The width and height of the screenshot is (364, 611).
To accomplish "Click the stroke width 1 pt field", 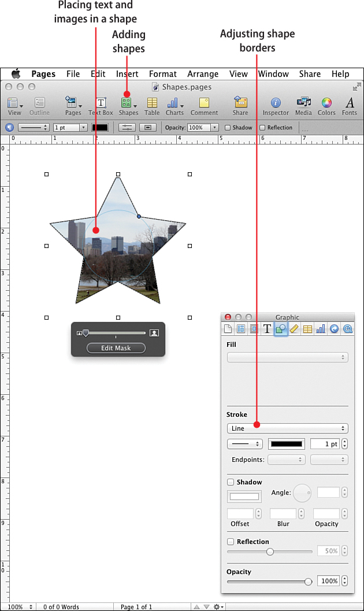I will [x=324, y=444].
